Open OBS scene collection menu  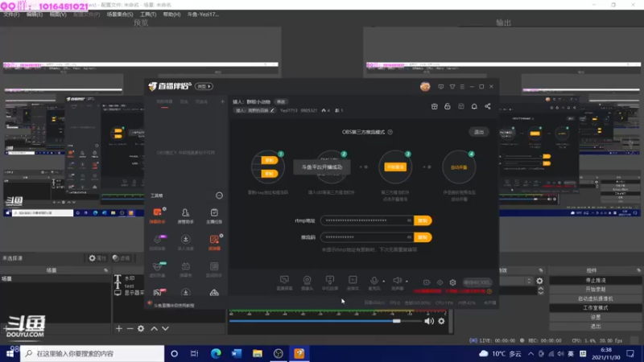pos(120,14)
